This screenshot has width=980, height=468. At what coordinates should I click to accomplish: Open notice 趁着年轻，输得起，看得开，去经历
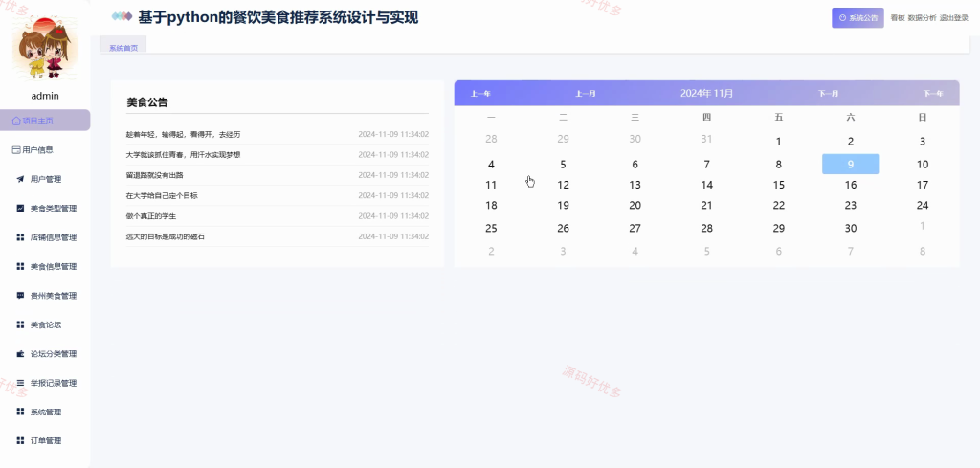183,134
